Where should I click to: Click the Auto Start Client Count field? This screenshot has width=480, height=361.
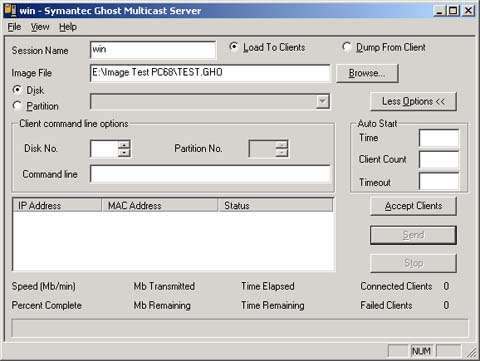(x=439, y=160)
